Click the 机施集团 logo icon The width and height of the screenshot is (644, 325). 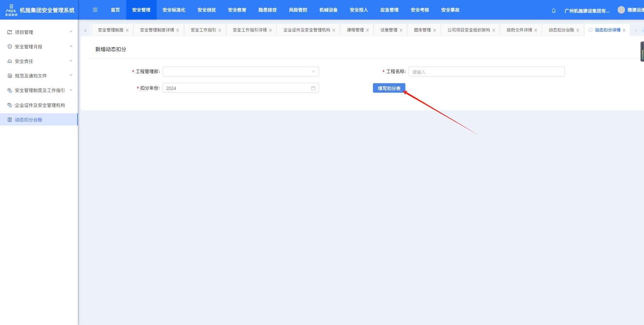tap(11, 10)
